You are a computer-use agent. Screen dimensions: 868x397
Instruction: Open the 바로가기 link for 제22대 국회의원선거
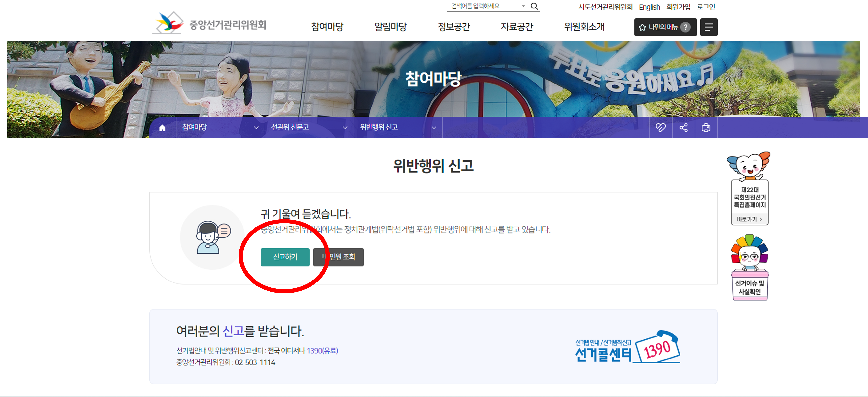[x=749, y=219]
